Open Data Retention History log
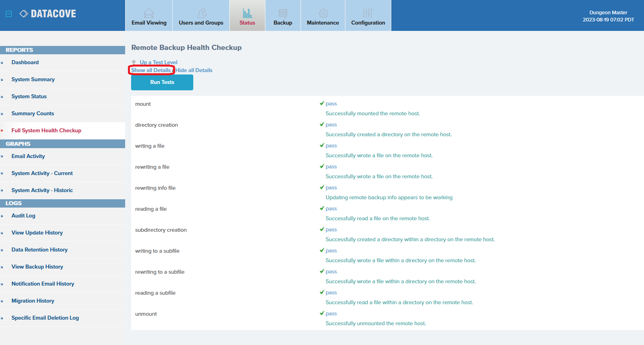644x345 pixels. click(x=40, y=250)
